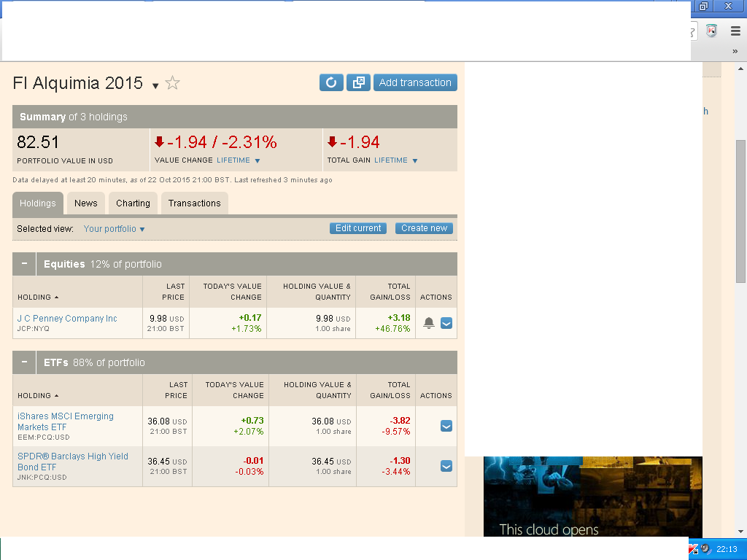Click the EEM:PCQ:USD ticker text
Screen dimensions: 747x560
point(43,437)
